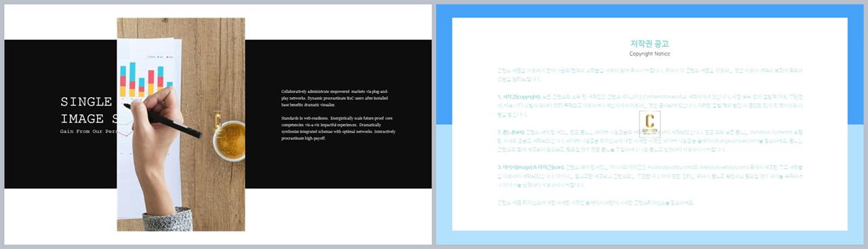This screenshot has height=249, width=868.
Task: Select section 1 copyright paragraph
Action: 650,107
